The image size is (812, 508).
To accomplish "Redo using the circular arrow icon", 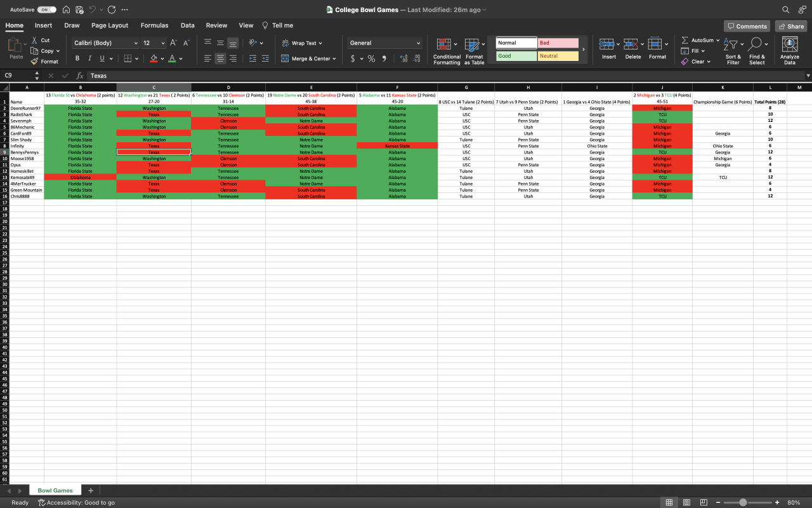I will (112, 10).
